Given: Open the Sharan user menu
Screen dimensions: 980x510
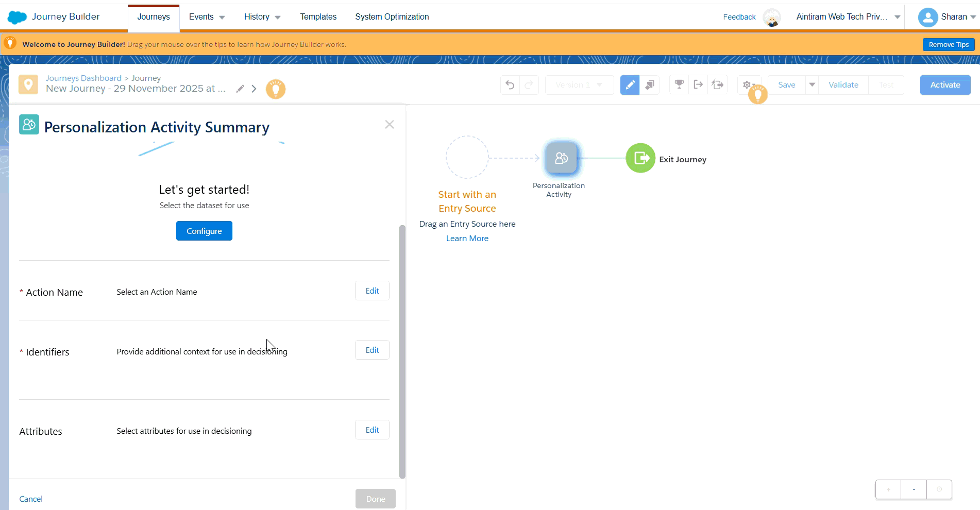Looking at the screenshot, I should (x=947, y=17).
